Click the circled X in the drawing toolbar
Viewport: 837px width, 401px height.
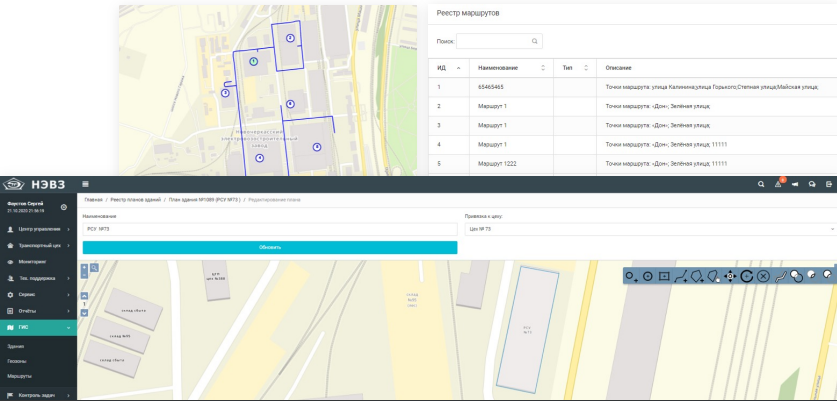[763, 275]
